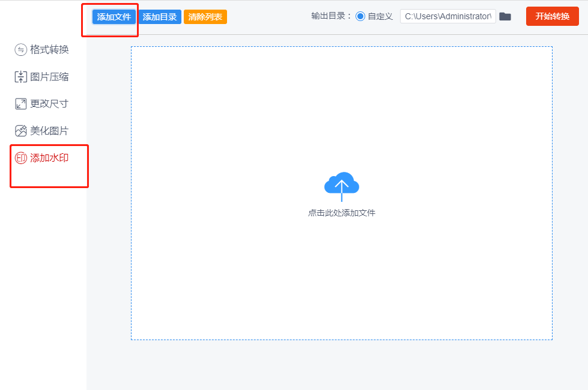
Task: Start conversion with 开始转换 button
Action: (553, 16)
